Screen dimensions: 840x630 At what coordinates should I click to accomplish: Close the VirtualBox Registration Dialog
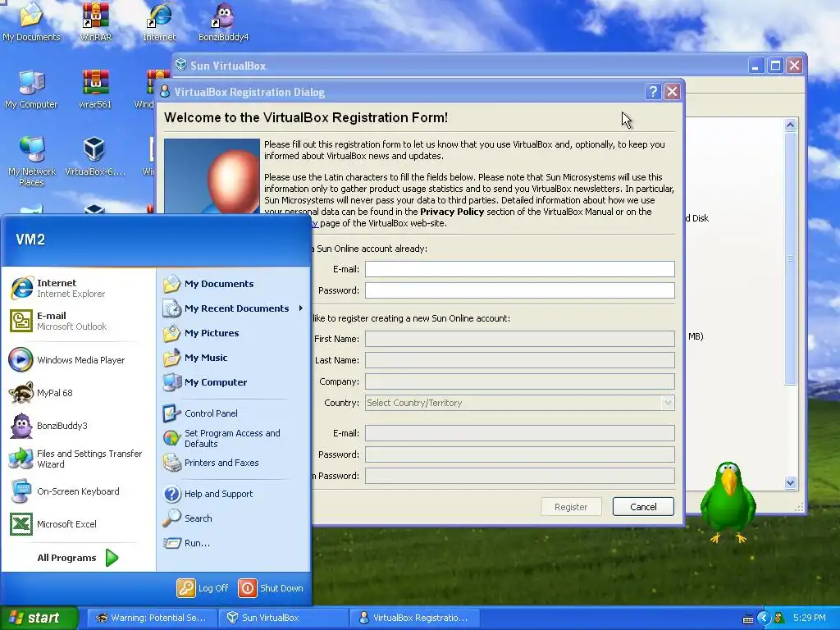tap(672, 92)
